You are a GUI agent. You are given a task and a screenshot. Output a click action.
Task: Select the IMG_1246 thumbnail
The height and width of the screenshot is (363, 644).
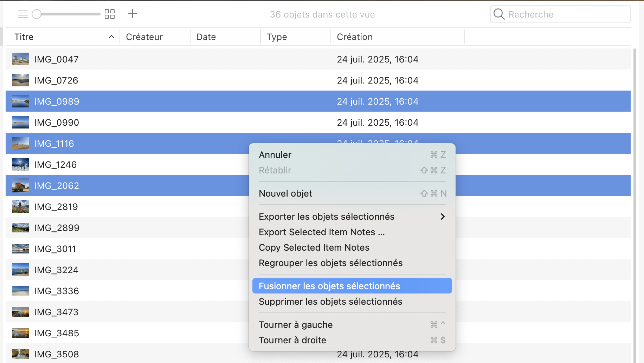tap(20, 165)
